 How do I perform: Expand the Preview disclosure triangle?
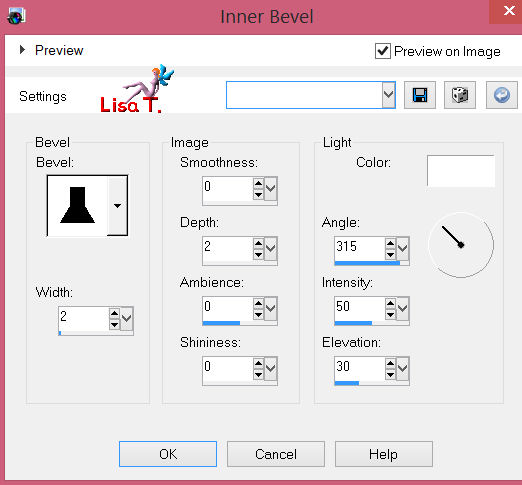coord(22,50)
